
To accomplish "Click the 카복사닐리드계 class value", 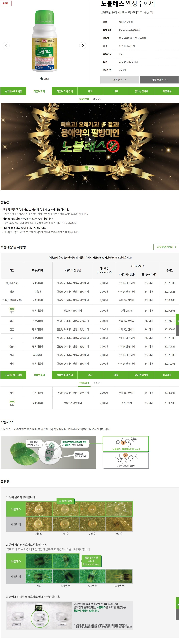I will click(127, 46).
